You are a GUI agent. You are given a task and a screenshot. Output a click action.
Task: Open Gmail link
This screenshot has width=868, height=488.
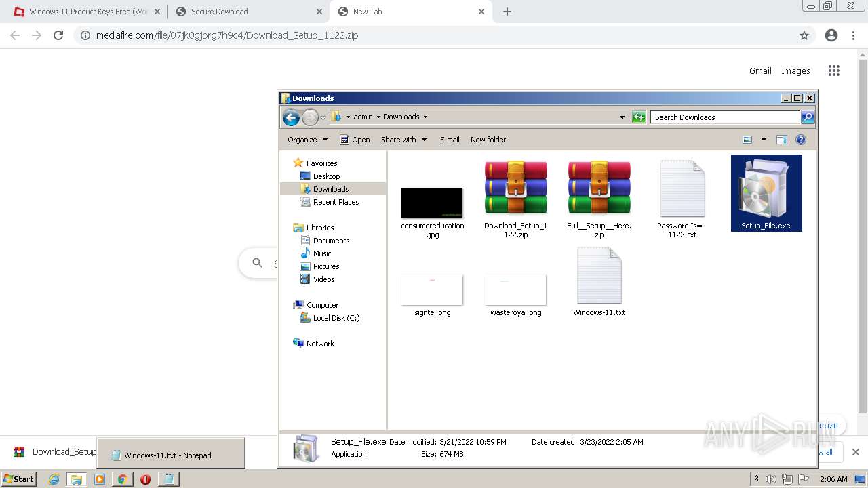tap(760, 70)
